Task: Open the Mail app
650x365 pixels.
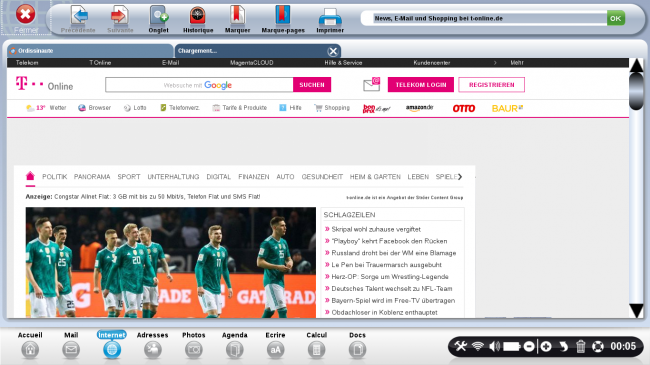Action: tap(71, 346)
